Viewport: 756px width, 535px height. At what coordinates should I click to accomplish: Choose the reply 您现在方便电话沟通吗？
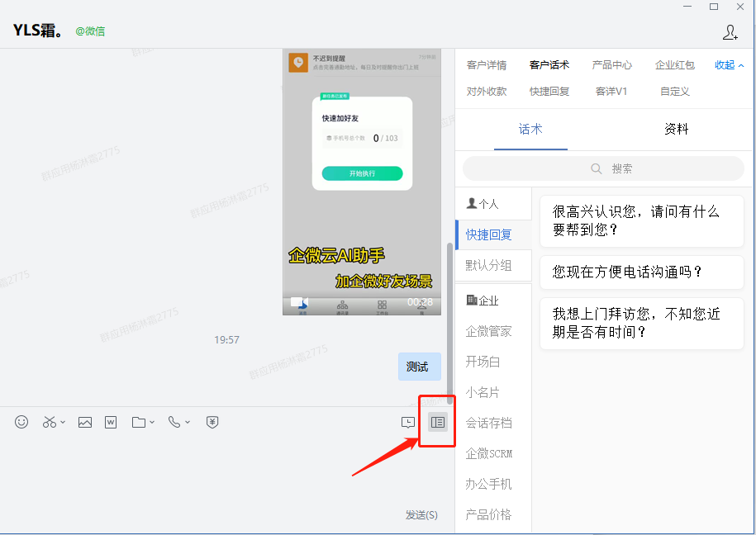[x=642, y=272]
